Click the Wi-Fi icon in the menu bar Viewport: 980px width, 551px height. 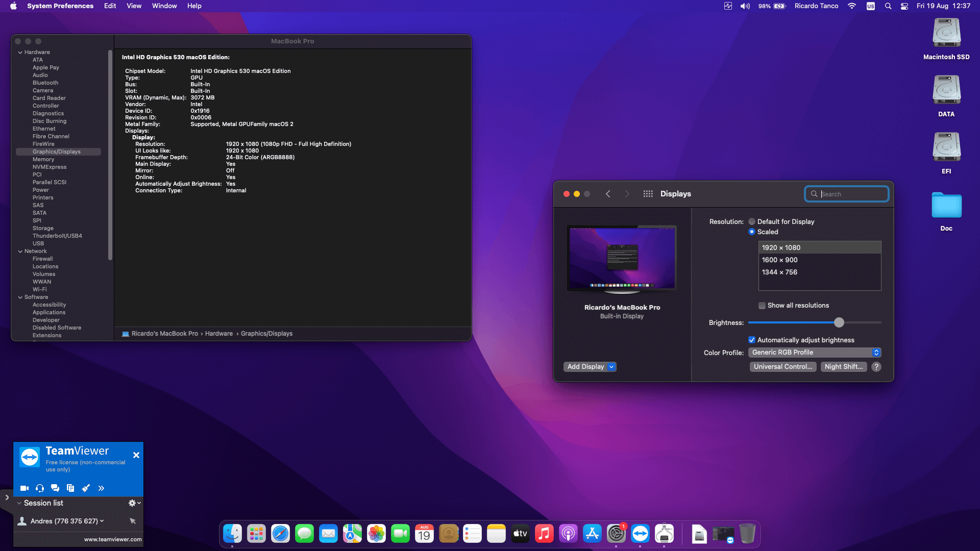tap(851, 6)
